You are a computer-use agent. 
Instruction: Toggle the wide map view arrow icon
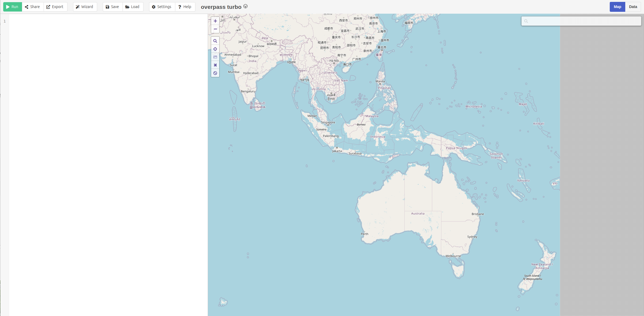215,65
